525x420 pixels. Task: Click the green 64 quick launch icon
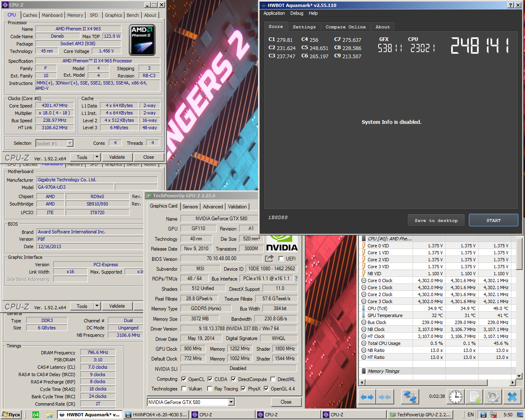36,415
